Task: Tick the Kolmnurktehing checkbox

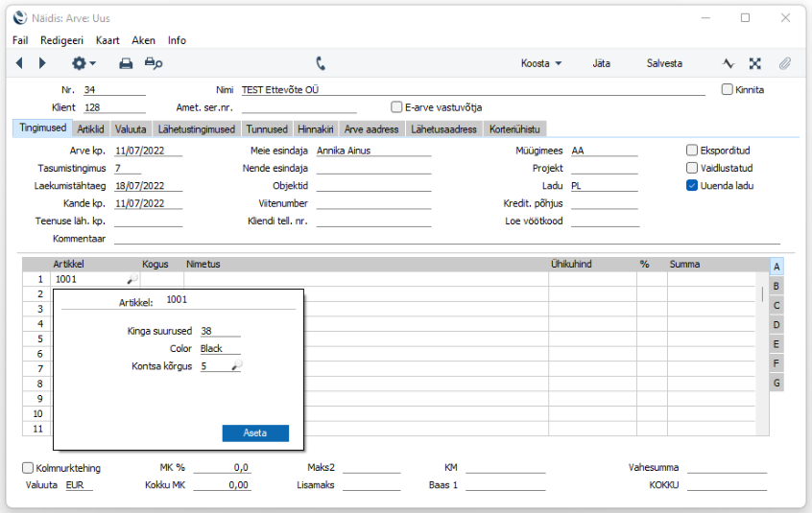Action: tap(28, 468)
